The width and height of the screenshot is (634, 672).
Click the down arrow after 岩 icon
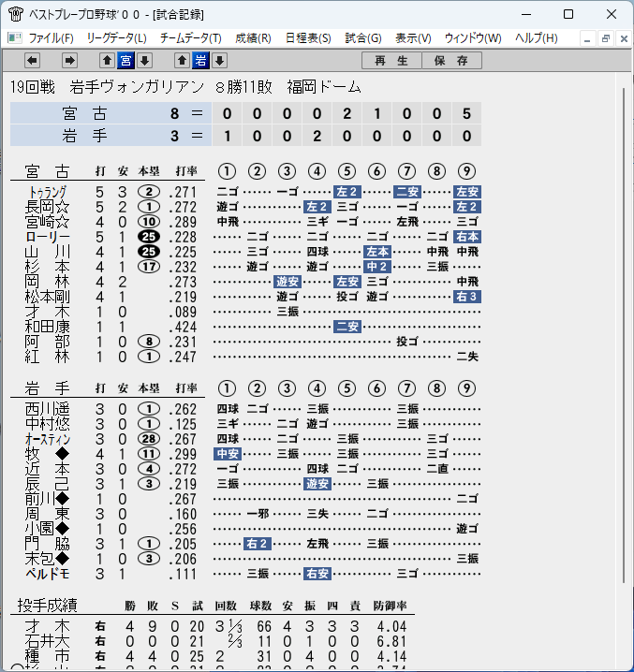pyautogui.click(x=220, y=61)
